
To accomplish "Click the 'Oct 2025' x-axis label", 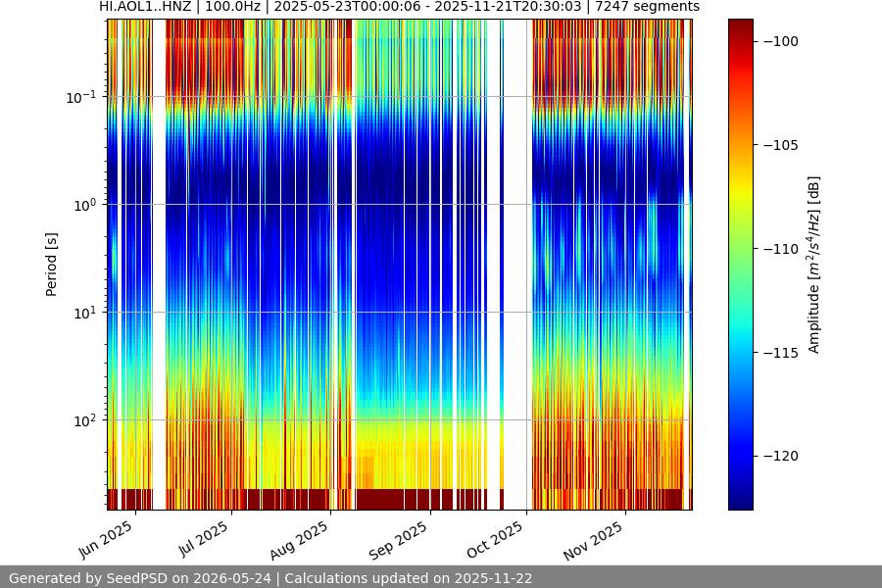I will tap(496, 540).
